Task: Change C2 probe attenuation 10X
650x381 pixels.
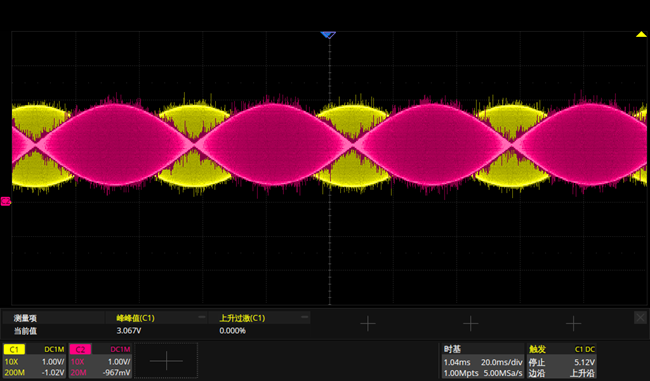Action: click(x=77, y=362)
